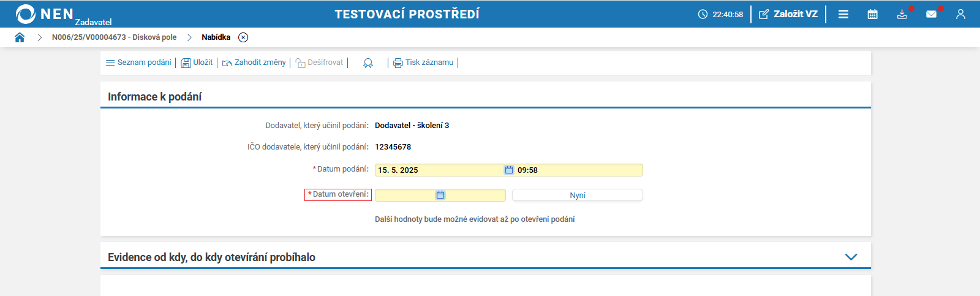Click the Datum podání date field
This screenshot has width=980, height=296.
pos(439,170)
